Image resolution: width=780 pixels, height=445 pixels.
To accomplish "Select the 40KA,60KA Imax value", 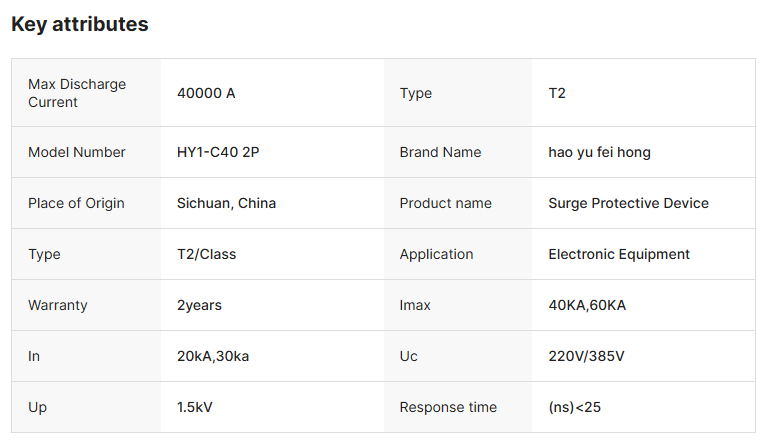I will coord(587,305).
